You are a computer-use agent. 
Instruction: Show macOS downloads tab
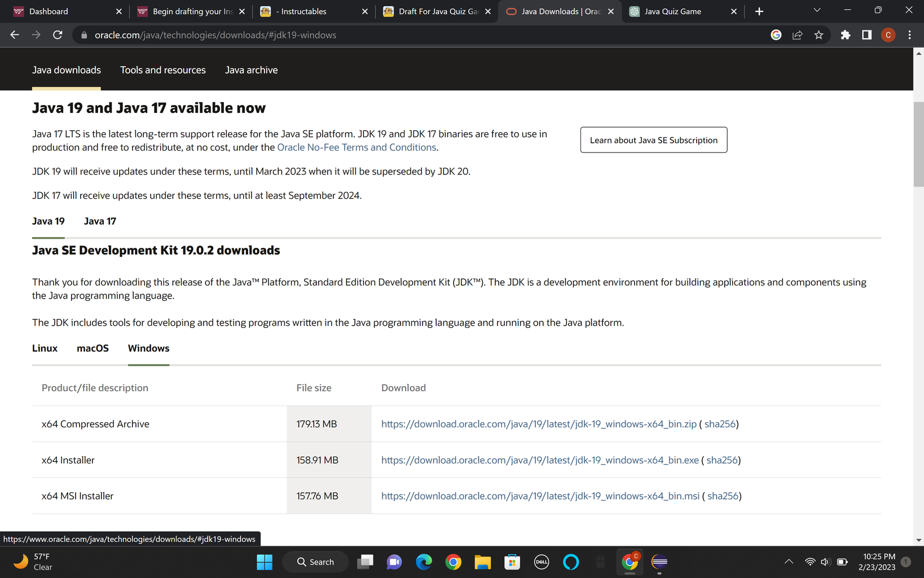pos(93,348)
